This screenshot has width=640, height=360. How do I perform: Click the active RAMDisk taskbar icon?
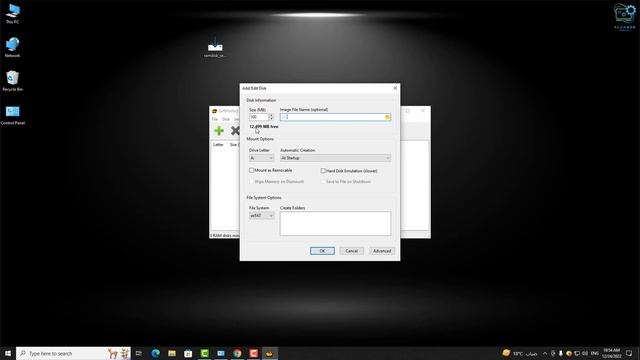[269, 353]
